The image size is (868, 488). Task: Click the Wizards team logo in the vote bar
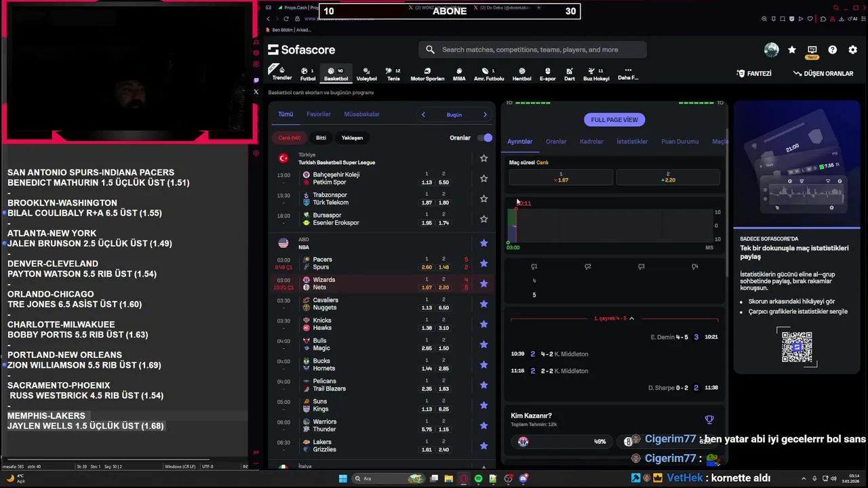pyautogui.click(x=523, y=441)
